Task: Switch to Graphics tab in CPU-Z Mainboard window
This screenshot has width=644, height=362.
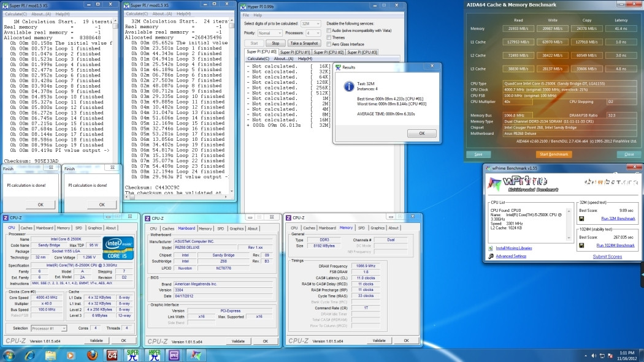Action: click(x=237, y=228)
